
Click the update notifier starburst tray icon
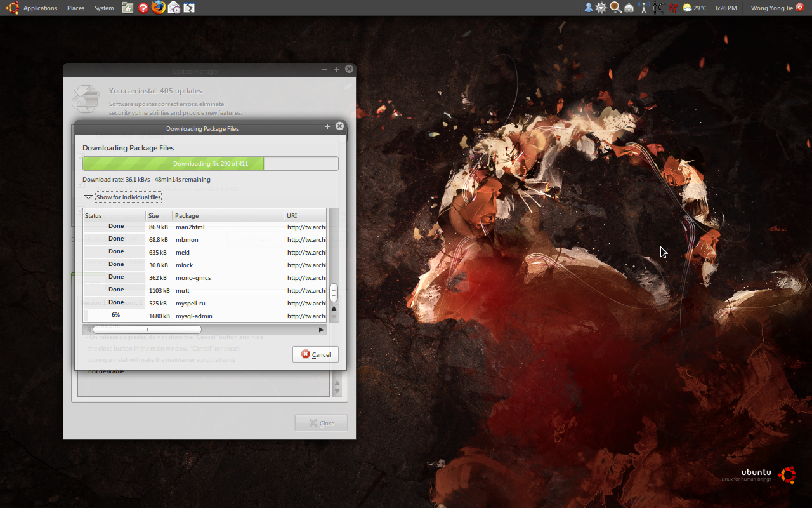(x=601, y=8)
